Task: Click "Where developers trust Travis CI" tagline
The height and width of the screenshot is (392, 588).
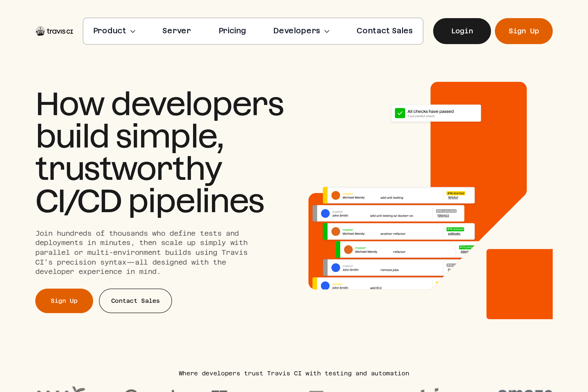Action: click(x=294, y=373)
